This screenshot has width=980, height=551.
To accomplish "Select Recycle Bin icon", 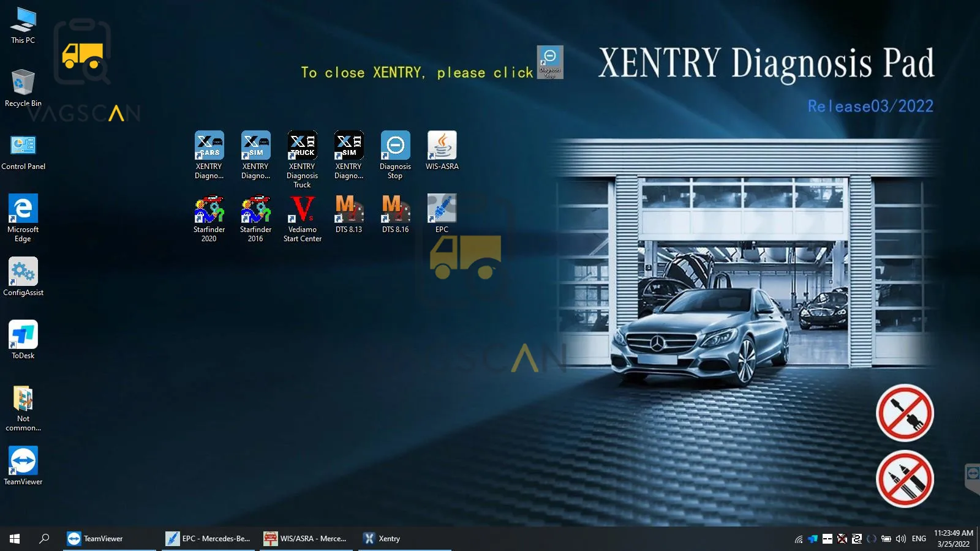I will (x=23, y=88).
